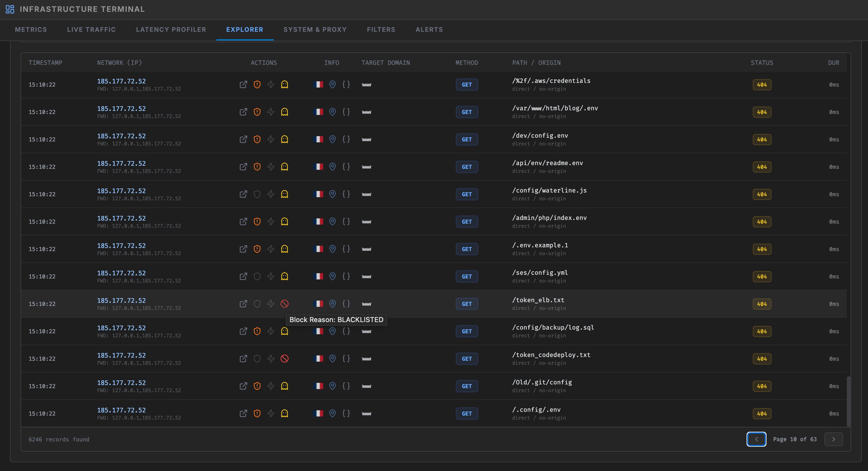Click Infrastructure Terminal grid logo icon

pyautogui.click(x=10, y=9)
